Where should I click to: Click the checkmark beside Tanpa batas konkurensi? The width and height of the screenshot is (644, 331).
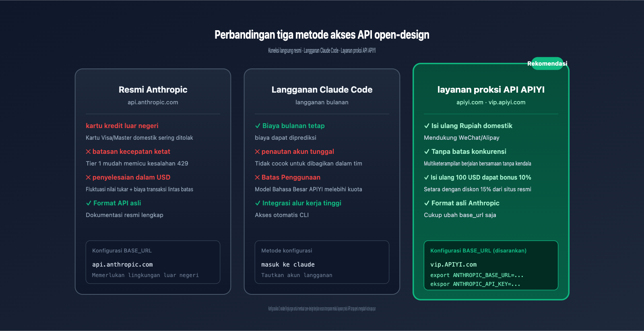(427, 152)
